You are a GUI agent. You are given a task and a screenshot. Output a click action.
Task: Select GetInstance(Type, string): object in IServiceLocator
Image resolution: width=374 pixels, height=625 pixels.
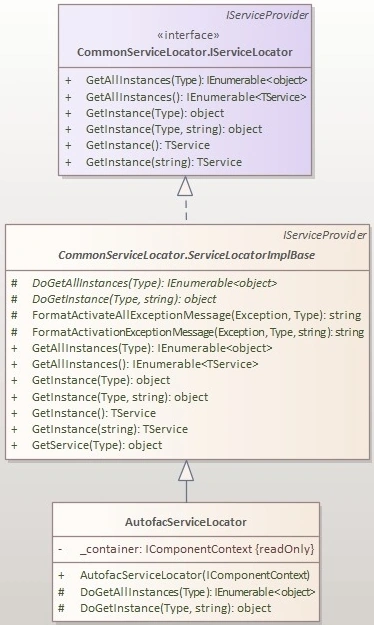tap(174, 129)
